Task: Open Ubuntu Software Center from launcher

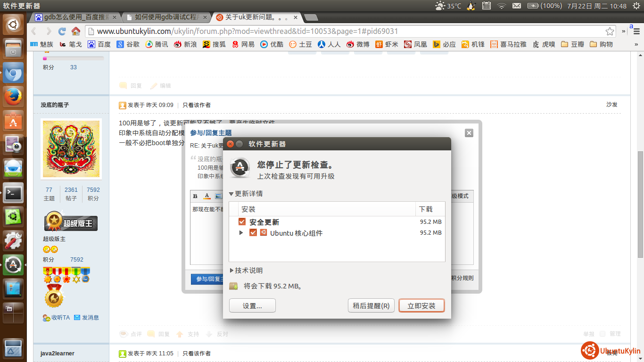Action: (x=13, y=121)
